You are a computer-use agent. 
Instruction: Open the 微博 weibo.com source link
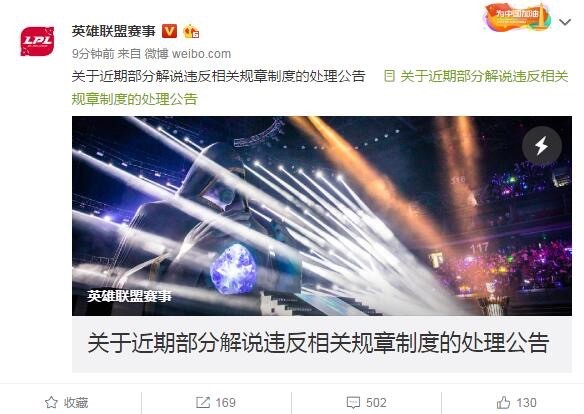coord(188,54)
